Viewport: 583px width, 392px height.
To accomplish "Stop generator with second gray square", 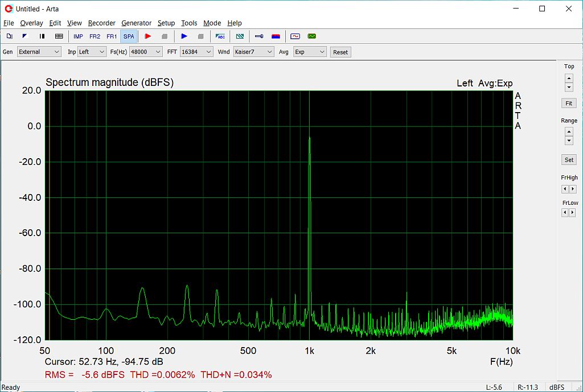I will 201,36.
